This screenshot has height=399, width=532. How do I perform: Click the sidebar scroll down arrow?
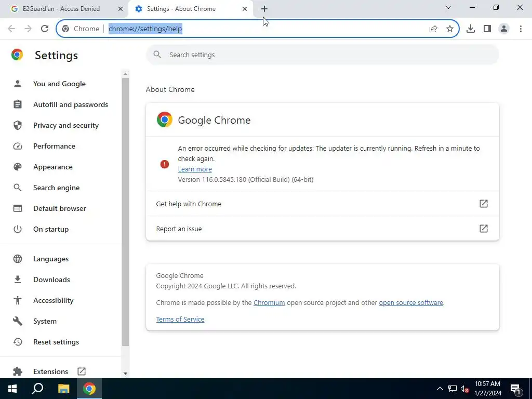[x=125, y=373]
